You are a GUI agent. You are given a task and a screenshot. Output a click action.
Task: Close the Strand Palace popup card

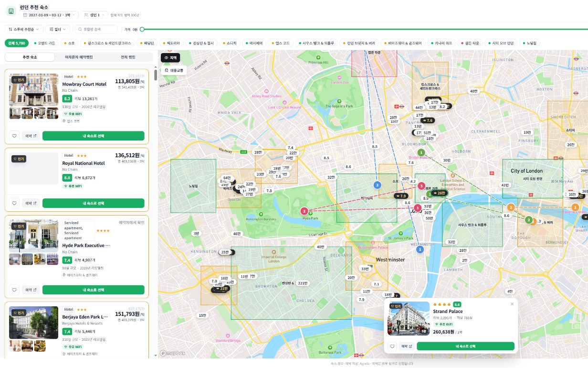point(512,304)
